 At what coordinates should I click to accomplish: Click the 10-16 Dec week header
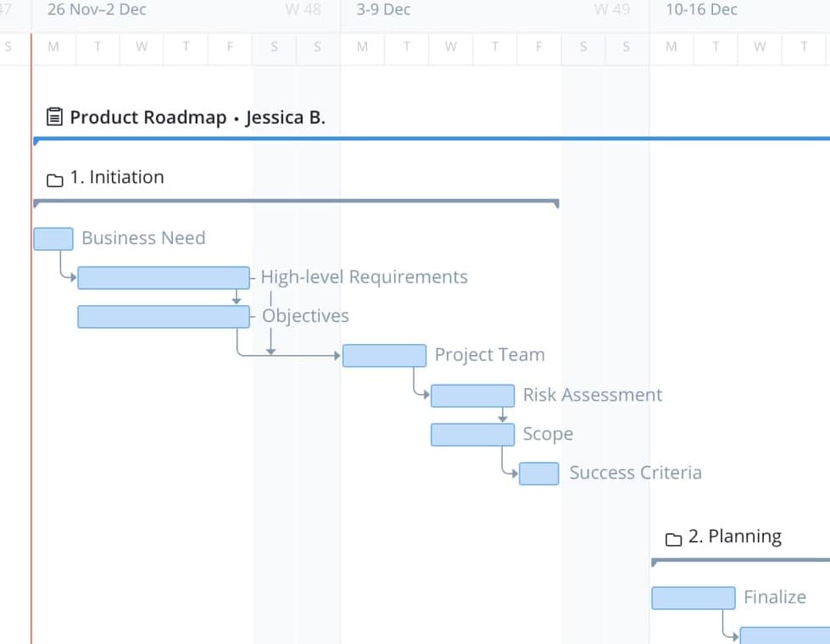point(701,9)
